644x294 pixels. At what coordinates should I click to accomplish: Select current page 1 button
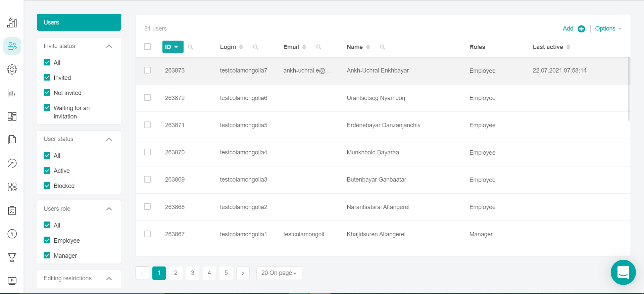click(159, 273)
